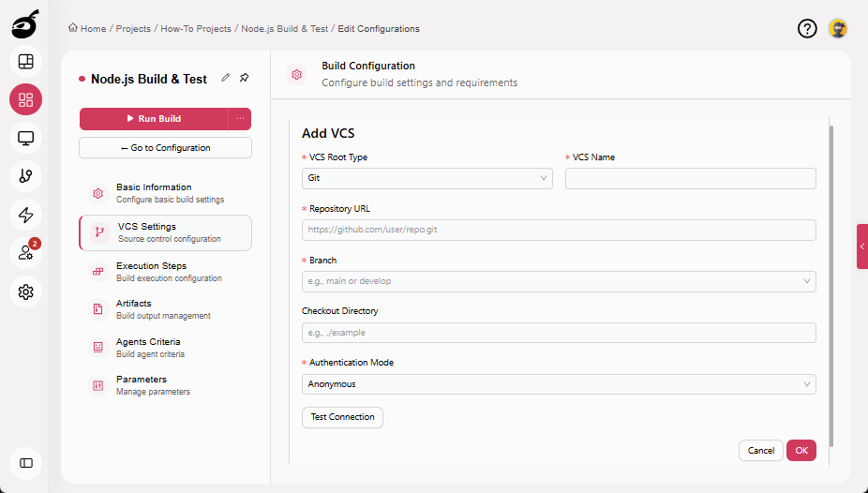Screen dimensions: 868x493
Task: Open Execution Steps section
Action: (166, 272)
